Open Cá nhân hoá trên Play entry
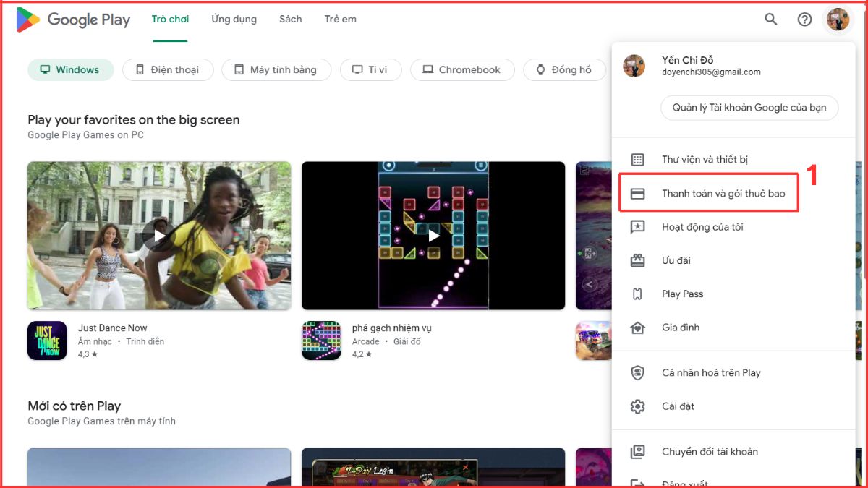868x488 pixels. click(733, 373)
